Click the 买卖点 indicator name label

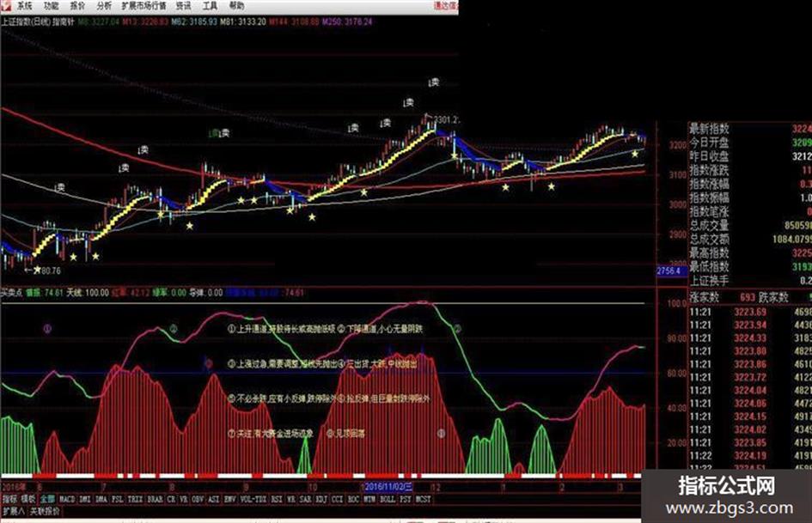(x=11, y=293)
